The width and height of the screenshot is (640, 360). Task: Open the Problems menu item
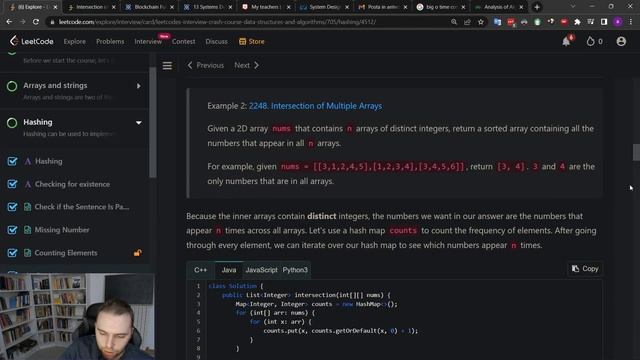point(110,41)
